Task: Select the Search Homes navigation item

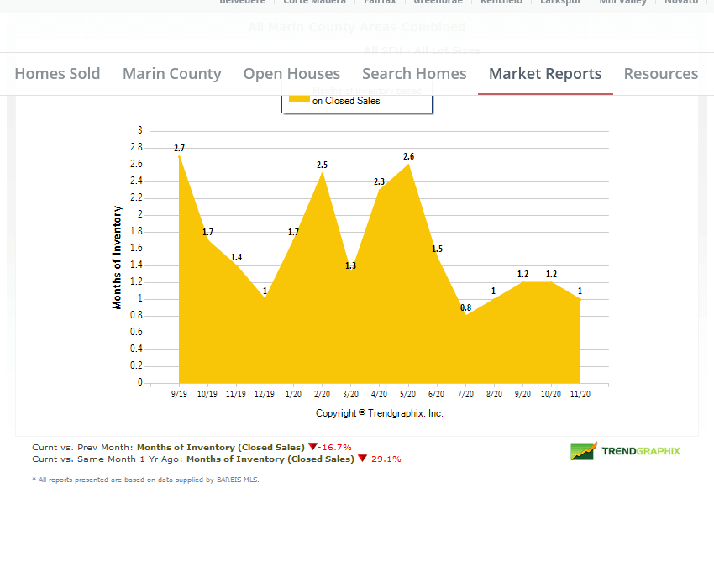Action: (x=414, y=74)
